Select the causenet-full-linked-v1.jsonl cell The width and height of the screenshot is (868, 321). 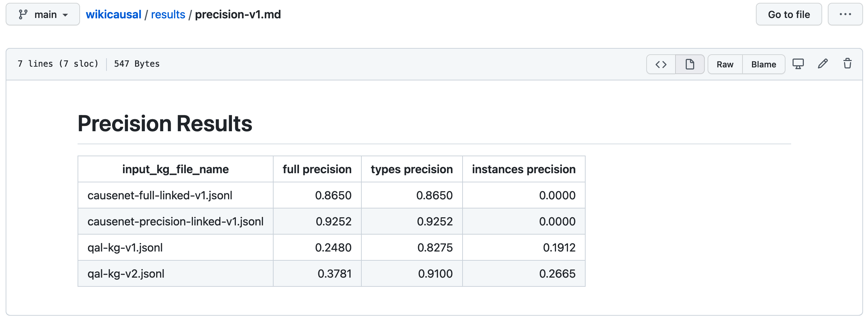[x=160, y=195]
